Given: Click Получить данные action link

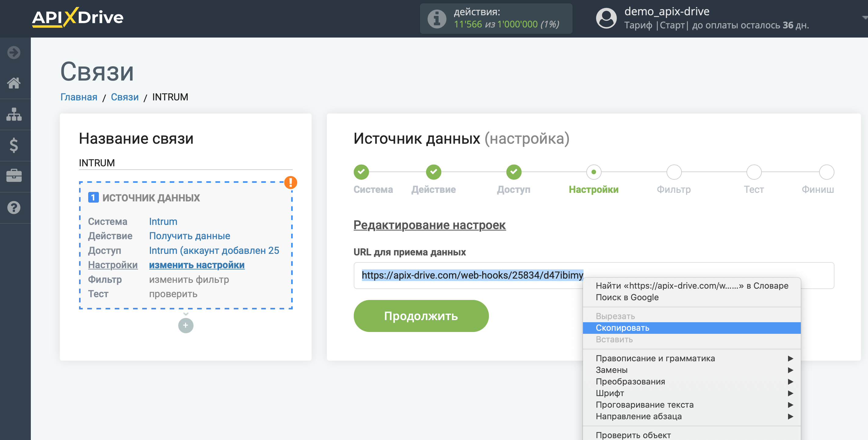Looking at the screenshot, I should [189, 236].
